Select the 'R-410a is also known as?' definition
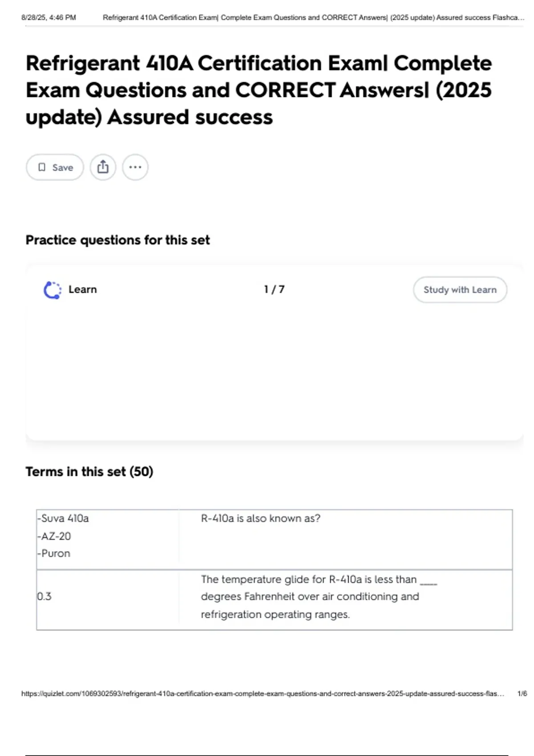Screen dimensions: 534x756 260,518
